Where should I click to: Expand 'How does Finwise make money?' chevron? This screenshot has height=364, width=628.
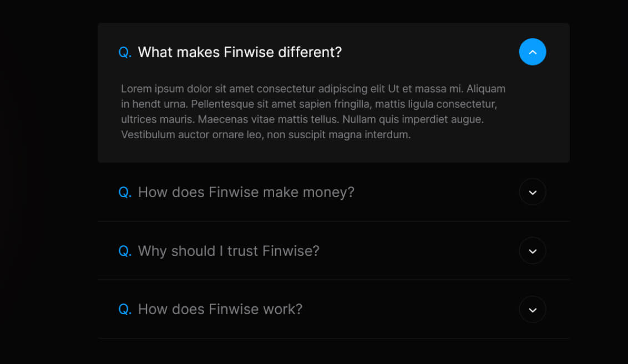(533, 192)
